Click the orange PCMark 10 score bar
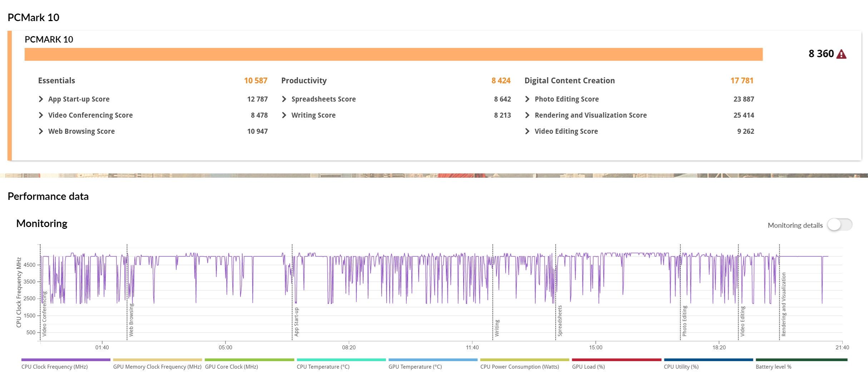This screenshot has width=868, height=374. point(393,54)
